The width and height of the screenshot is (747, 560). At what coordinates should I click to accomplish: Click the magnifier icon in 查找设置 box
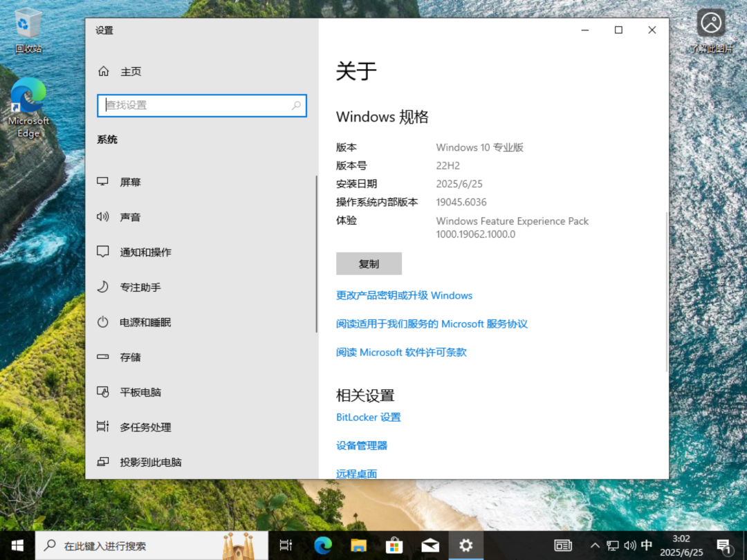coord(296,105)
